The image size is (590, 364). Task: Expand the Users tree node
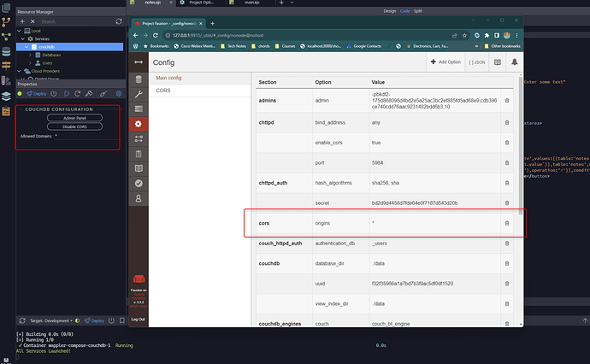[x=30, y=63]
